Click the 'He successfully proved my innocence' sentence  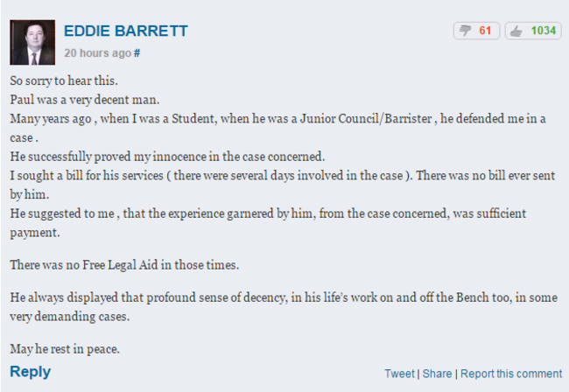[x=167, y=157]
